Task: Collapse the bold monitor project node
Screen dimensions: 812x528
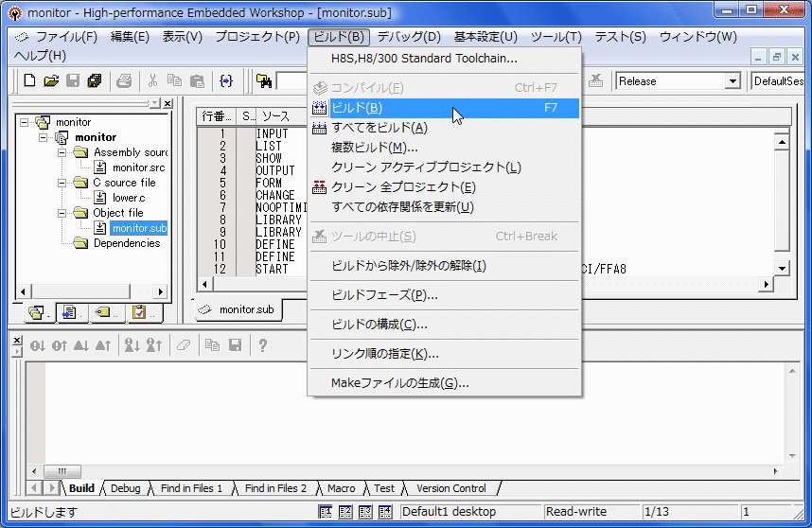Action: pos(44,137)
